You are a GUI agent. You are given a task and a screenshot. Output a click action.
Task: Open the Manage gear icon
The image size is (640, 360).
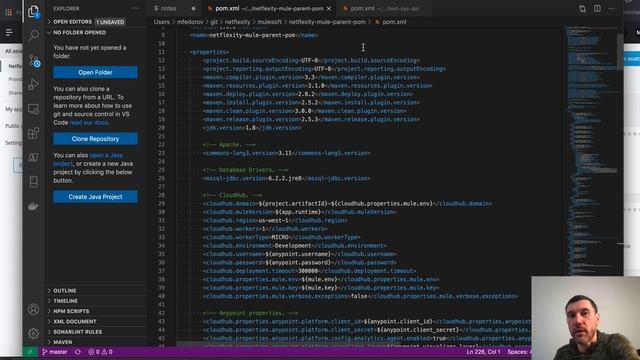pyautogui.click(x=33, y=333)
